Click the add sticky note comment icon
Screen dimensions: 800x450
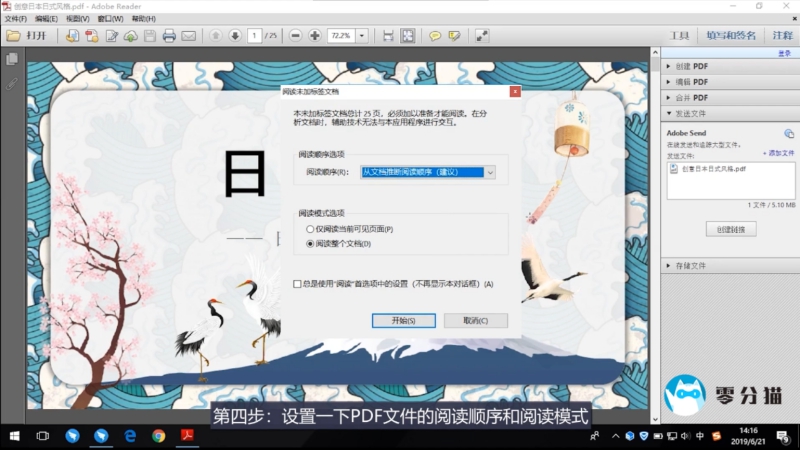pyautogui.click(x=435, y=36)
